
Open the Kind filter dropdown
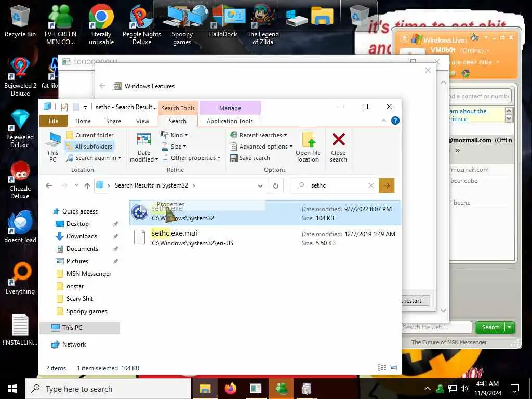coord(175,135)
